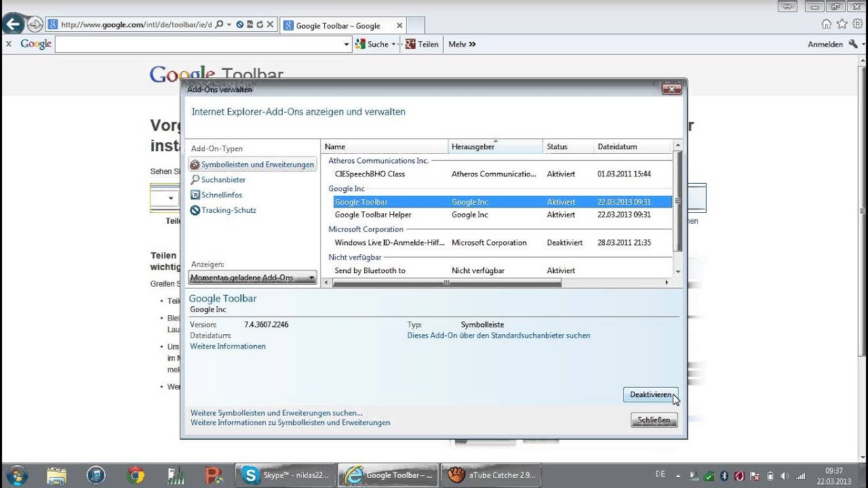Screen dimensions: 868x488
Task: Click the browser forward arrow button
Action: pos(35,25)
